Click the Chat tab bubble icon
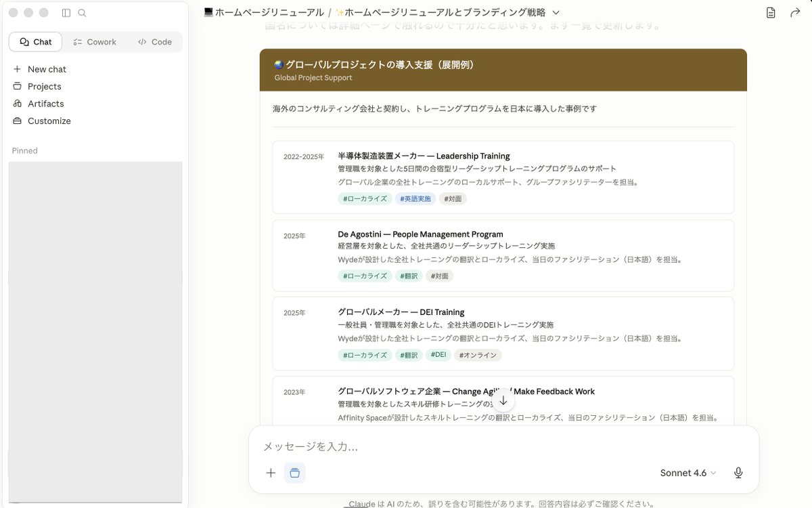This screenshot has height=508, width=812. pos(24,42)
